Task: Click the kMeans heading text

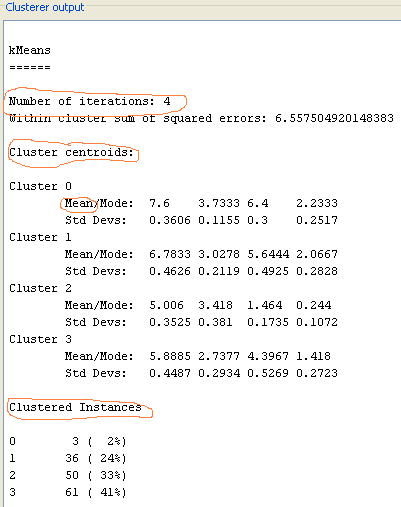Action: coord(30,50)
